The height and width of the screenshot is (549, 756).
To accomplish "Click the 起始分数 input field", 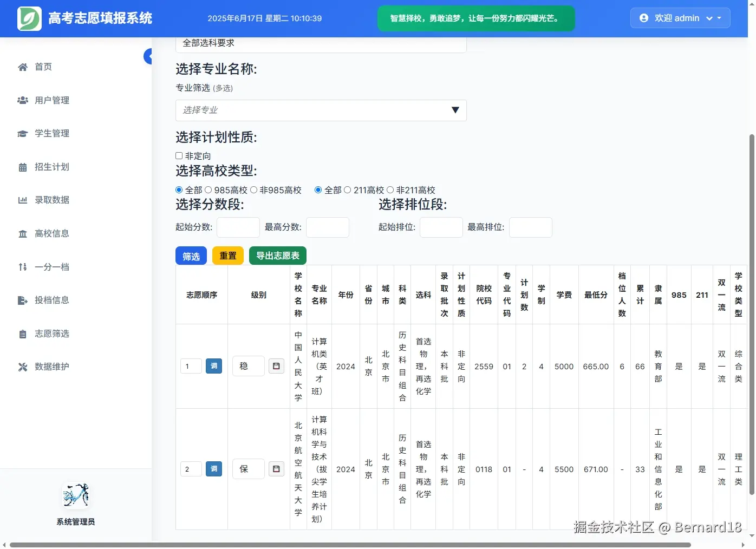I will click(x=238, y=227).
